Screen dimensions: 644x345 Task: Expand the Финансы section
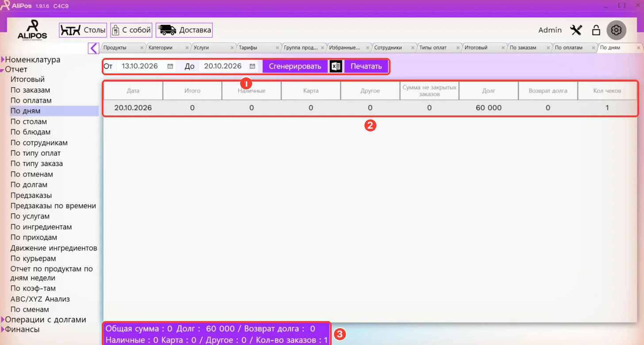20,329
